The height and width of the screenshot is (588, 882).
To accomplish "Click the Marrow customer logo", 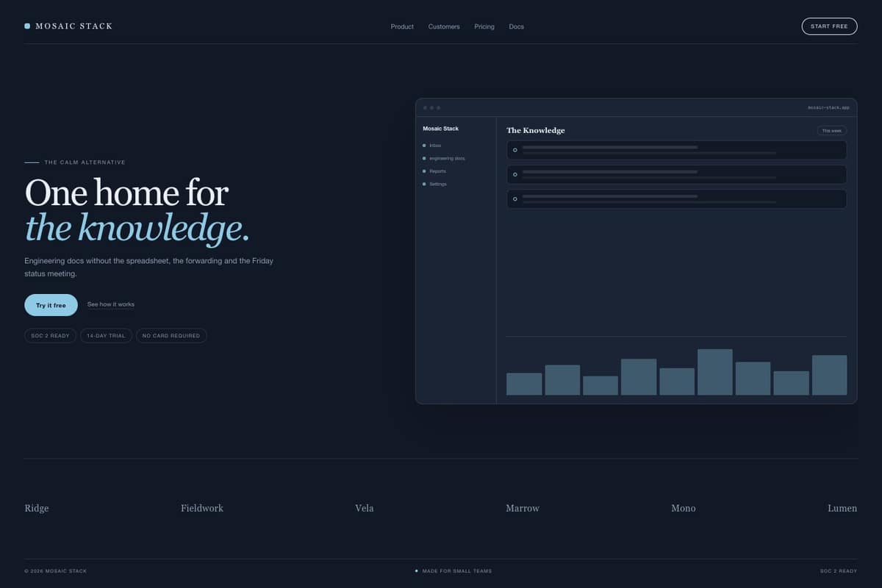I will [523, 508].
